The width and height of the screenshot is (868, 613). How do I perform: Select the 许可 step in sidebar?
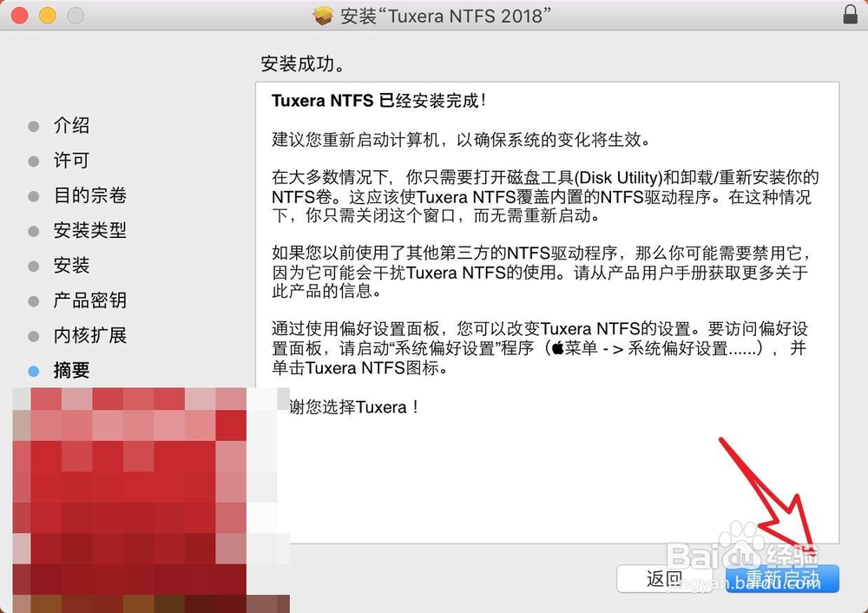71,160
